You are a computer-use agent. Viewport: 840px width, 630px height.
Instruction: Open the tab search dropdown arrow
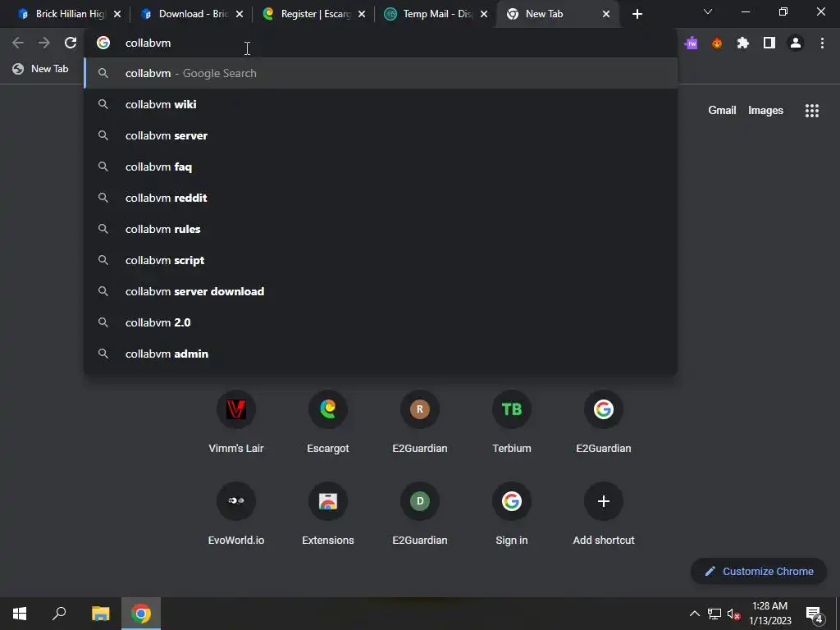tap(708, 11)
